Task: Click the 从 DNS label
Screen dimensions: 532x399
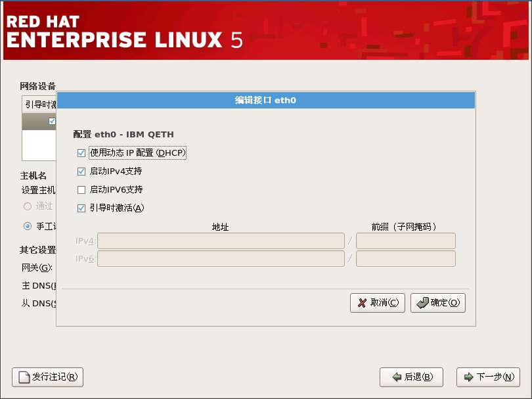Action: point(39,304)
